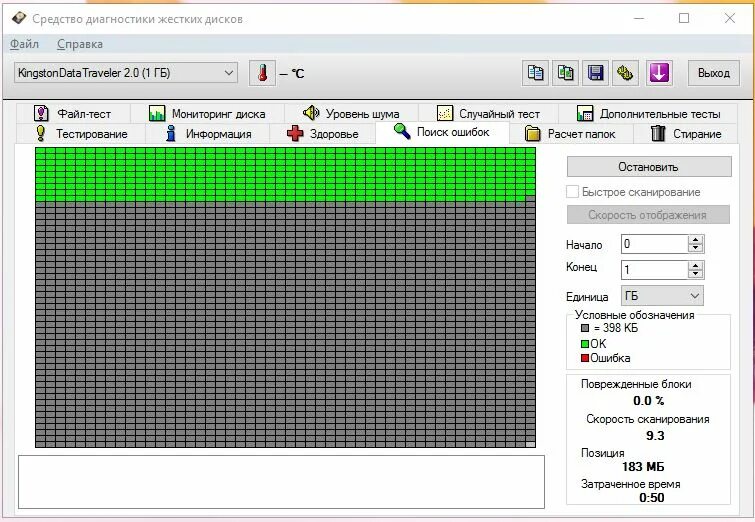Open the Файл menu
Screen dimensions: 755x522
point(24,44)
